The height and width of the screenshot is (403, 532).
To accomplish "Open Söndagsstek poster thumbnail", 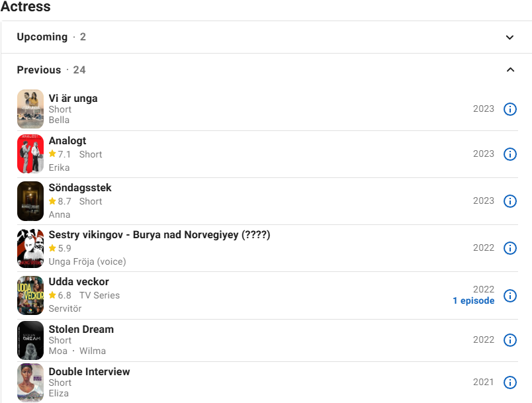I will tap(30, 201).
